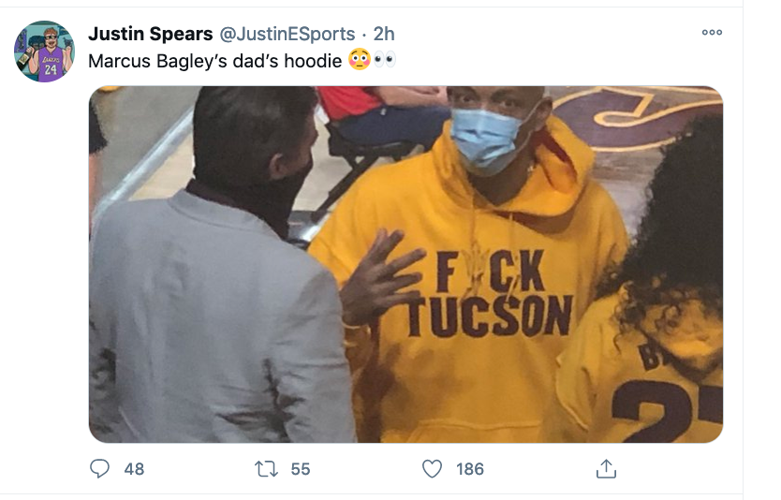Click the eyes emoji in tweet text
Image resolution: width=781 pixels, height=500 pixels.
pyautogui.click(x=385, y=61)
